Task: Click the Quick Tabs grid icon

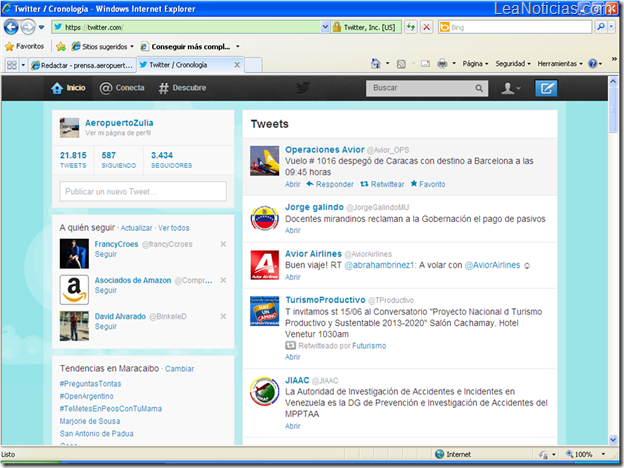Action: [12, 65]
